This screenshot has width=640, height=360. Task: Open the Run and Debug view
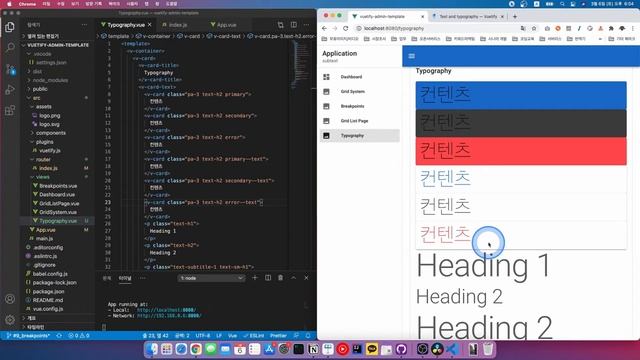10,89
